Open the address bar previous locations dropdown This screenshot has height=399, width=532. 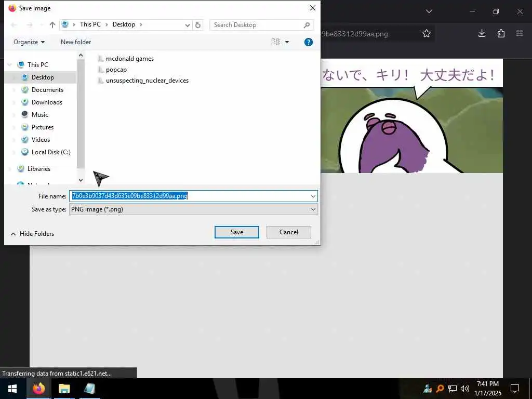tap(187, 25)
